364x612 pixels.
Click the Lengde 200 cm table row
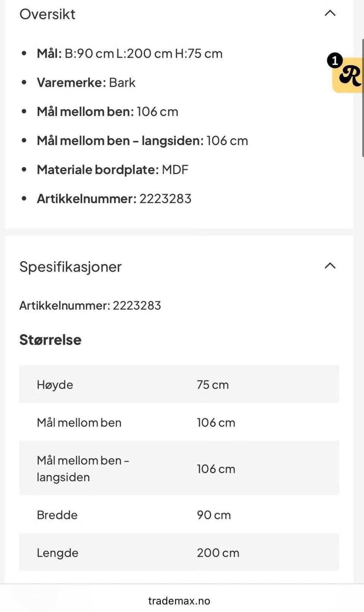coord(179,552)
